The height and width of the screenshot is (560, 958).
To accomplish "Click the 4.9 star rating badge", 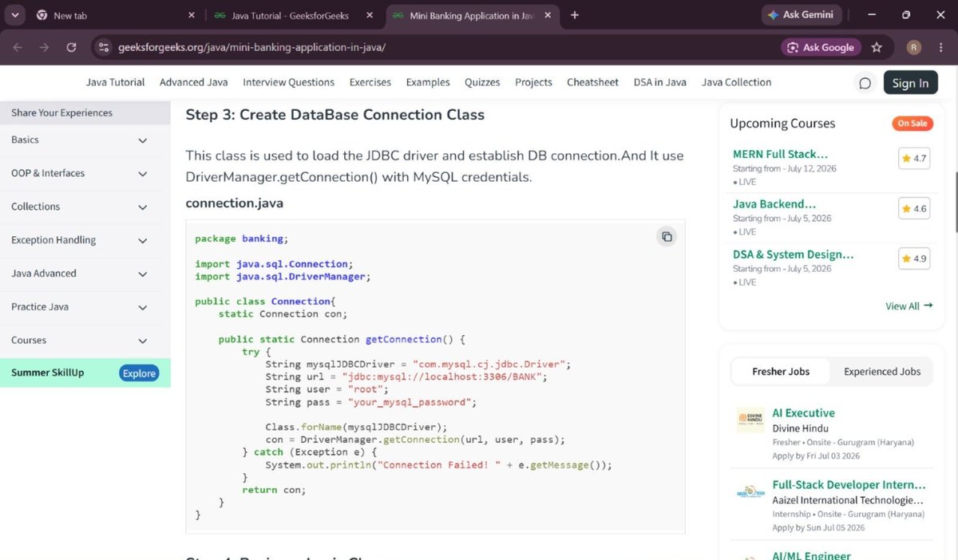I will tap(914, 259).
